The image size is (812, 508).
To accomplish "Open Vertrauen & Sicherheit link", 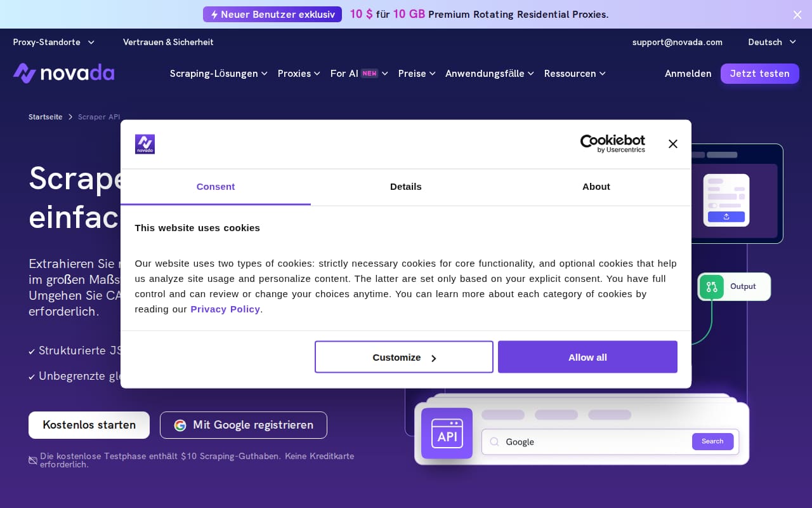I will [x=168, y=42].
